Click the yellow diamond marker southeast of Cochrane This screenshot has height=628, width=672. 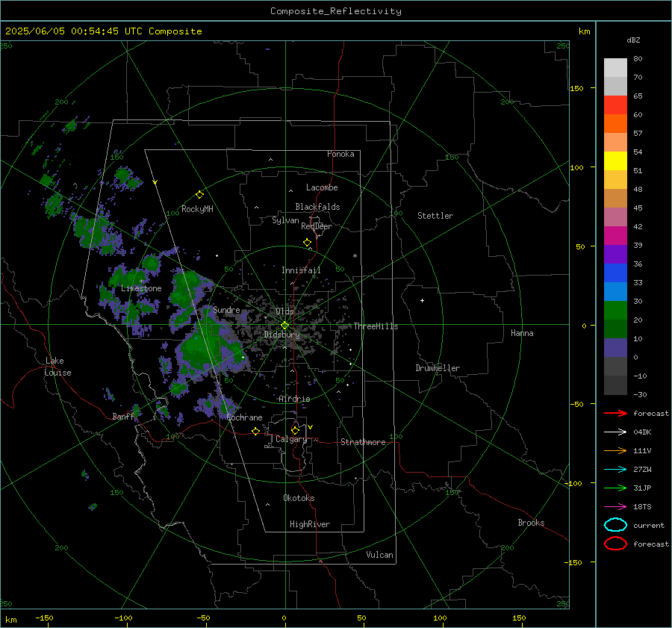tap(255, 431)
